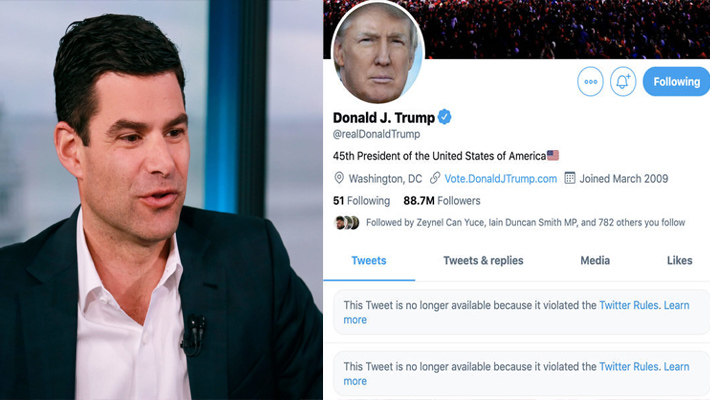Screen dimensions: 710x400
Task: Open the three-dot more options button
Action: tap(590, 82)
